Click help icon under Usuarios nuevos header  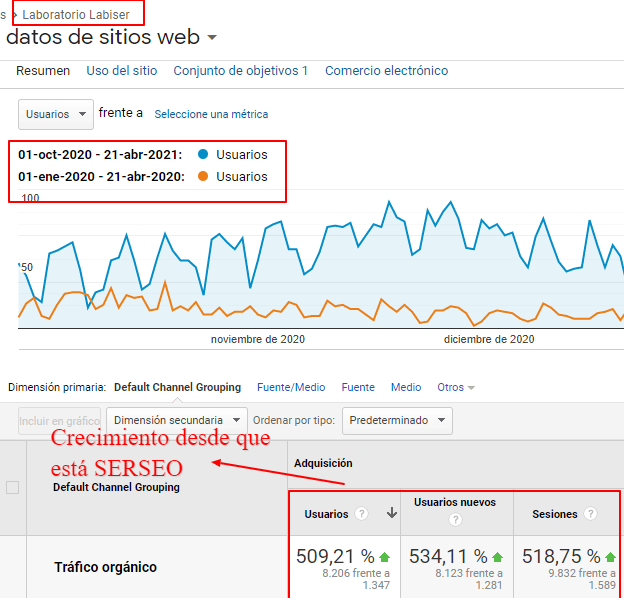455,520
